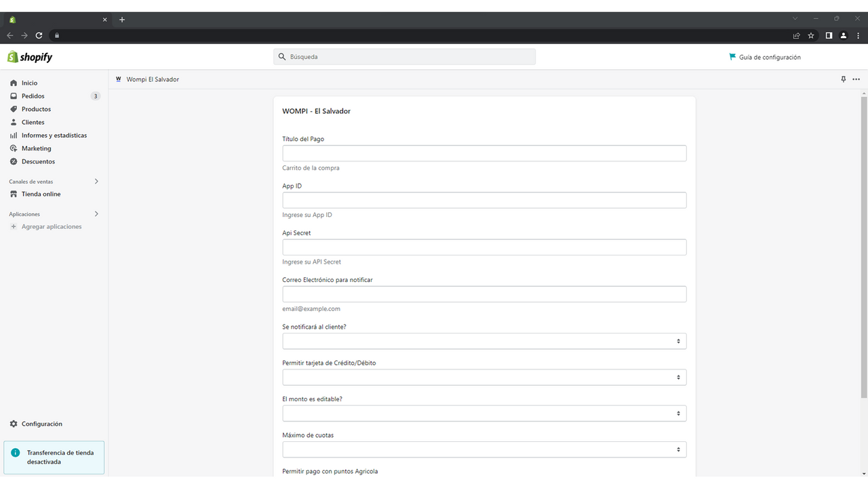The image size is (868, 488).
Task: Click the info icon in the Transferencia de tienda banner
Action: point(16,453)
